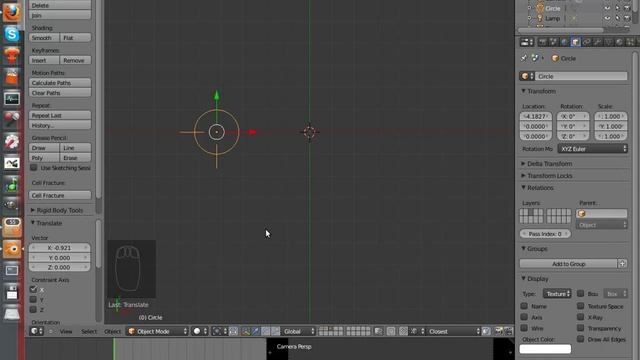
Task: Click the Vector X -0.921 field
Action: 60,248
